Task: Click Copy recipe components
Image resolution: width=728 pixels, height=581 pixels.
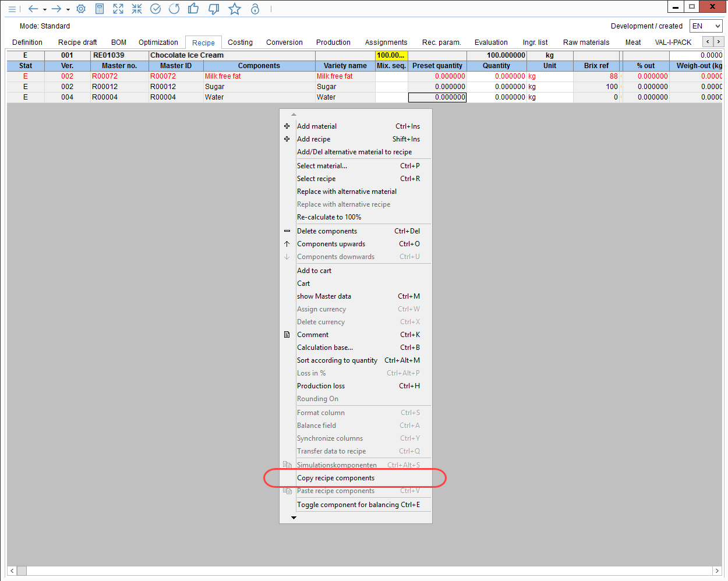Action: 356,478
